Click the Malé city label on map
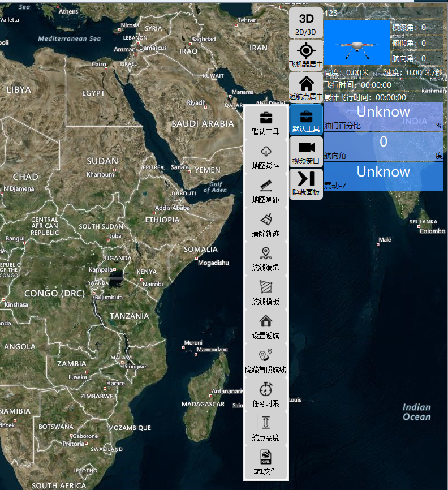Image resolution: width=448 pixels, height=490 pixels. [x=385, y=239]
